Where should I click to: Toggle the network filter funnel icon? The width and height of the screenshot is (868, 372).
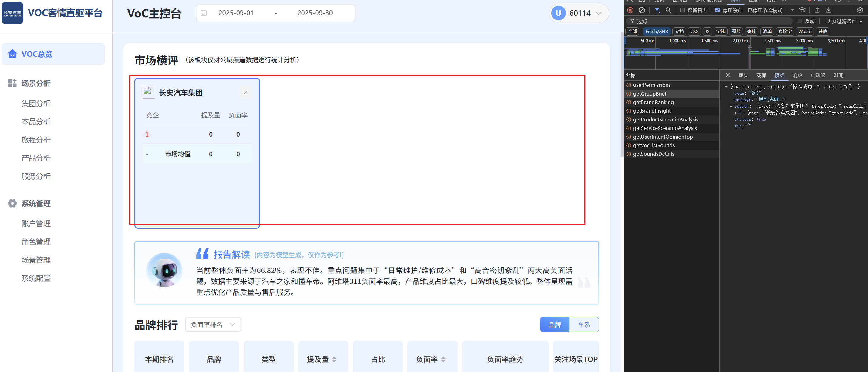657,10
